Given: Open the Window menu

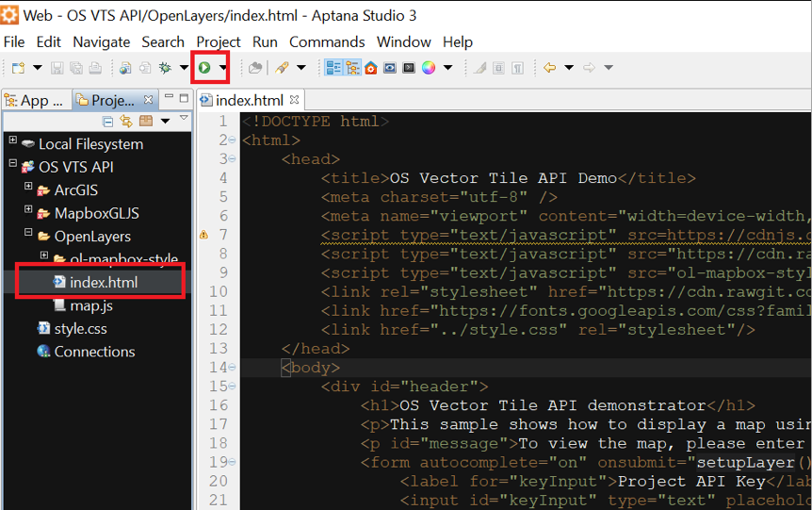Looking at the screenshot, I should pos(404,42).
